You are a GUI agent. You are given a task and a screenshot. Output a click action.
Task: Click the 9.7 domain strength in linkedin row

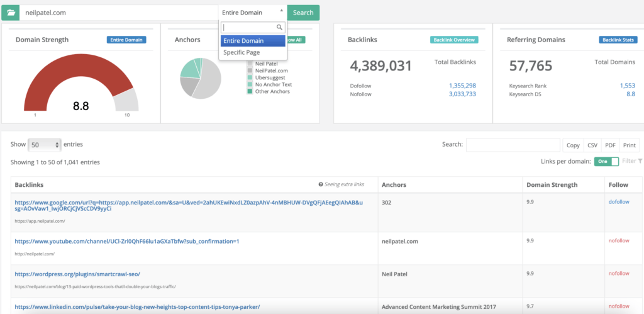[530, 306]
